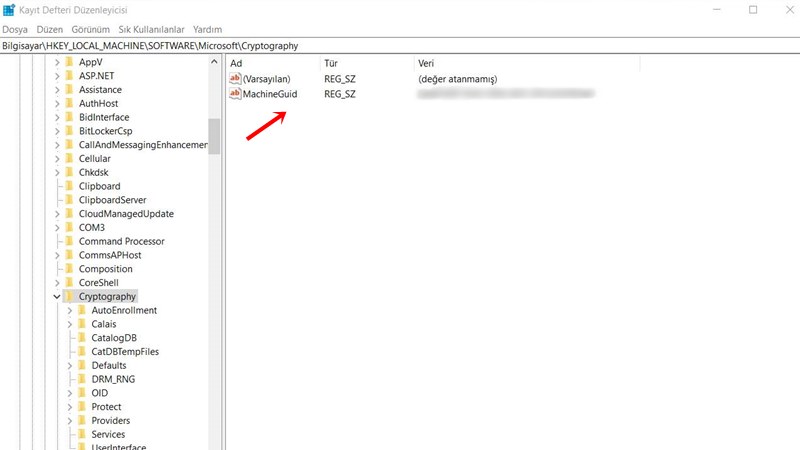Expand the AppV key
800x450 pixels.
[57, 62]
